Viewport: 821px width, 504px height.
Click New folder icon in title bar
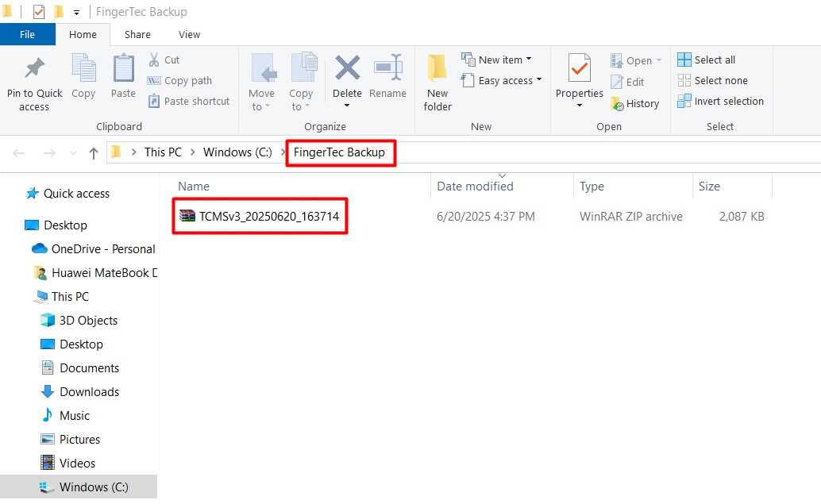(x=59, y=12)
